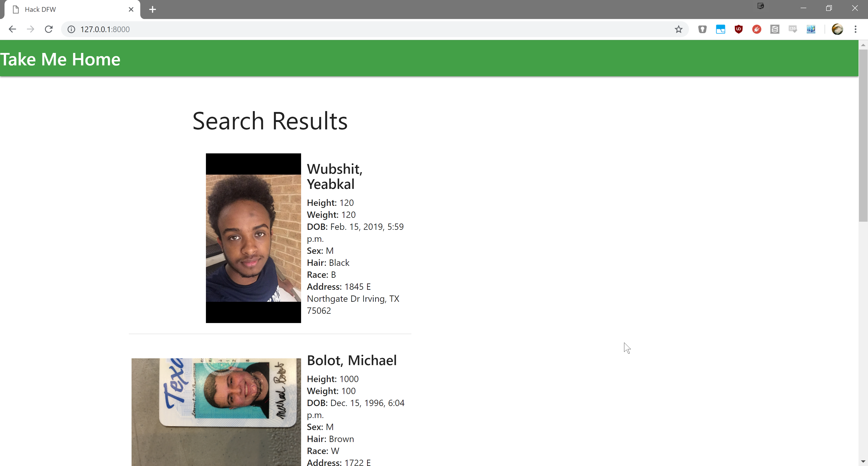This screenshot has height=466, width=868.
Task: Open the CSS checker extension icon
Action: pos(793,29)
